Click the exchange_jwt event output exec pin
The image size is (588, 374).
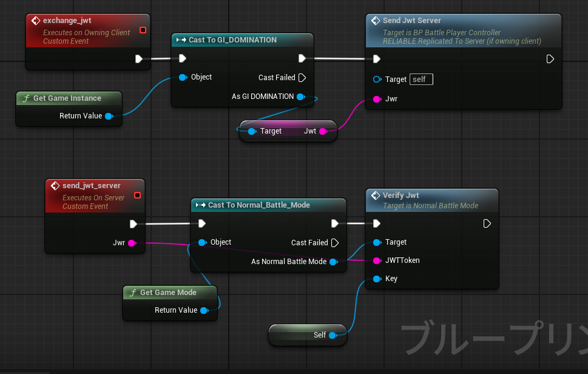pos(139,59)
